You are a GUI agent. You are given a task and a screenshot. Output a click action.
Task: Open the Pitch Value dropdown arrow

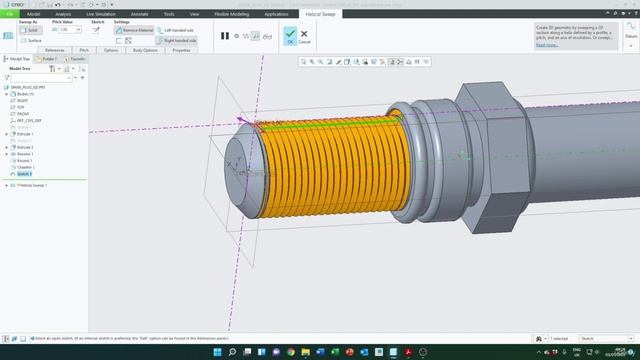tap(78, 30)
